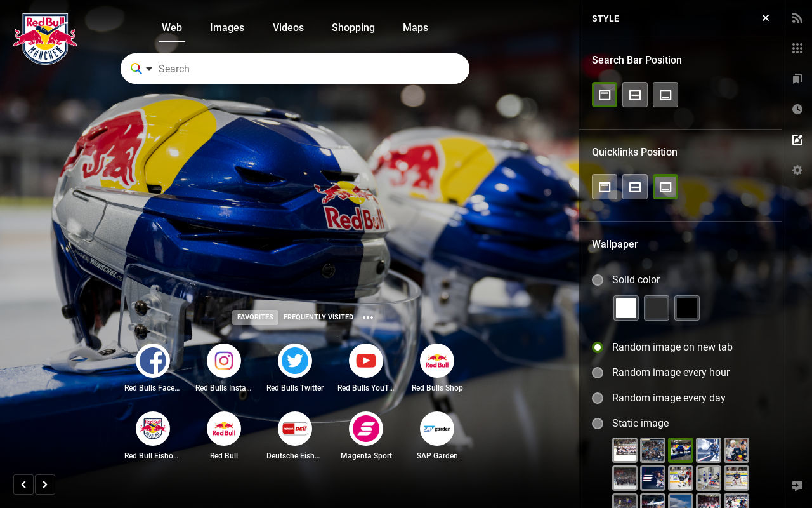812x508 pixels.
Task: Open the Red Bull quicklink icon
Action: pos(224,429)
